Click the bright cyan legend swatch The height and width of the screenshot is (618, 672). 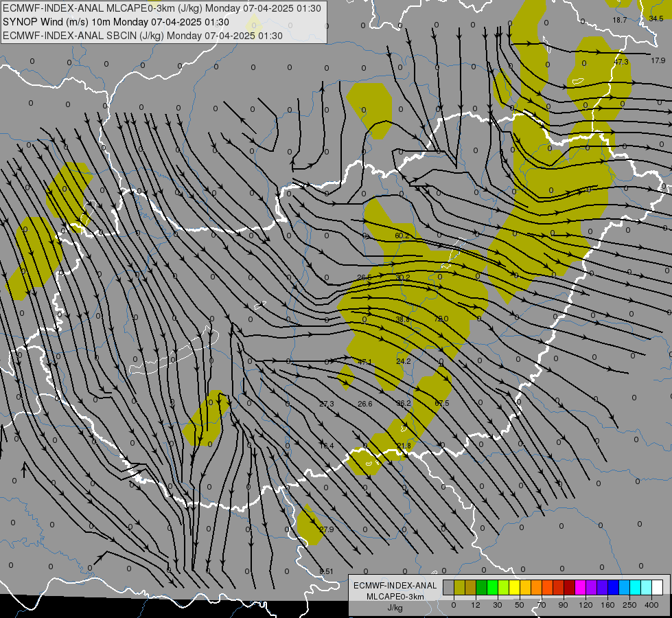click(x=636, y=587)
